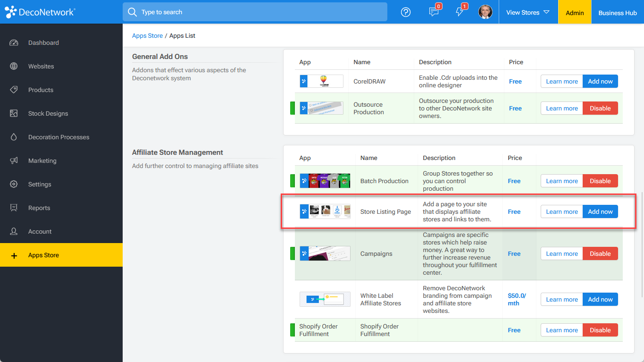Click the Store Listing Page name text
644x362 pixels.
[x=385, y=211]
